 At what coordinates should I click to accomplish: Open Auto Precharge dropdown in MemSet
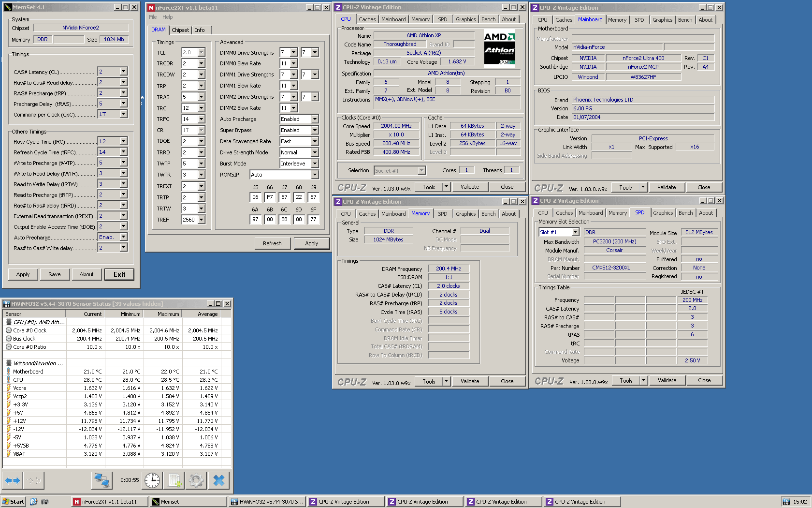click(x=123, y=237)
